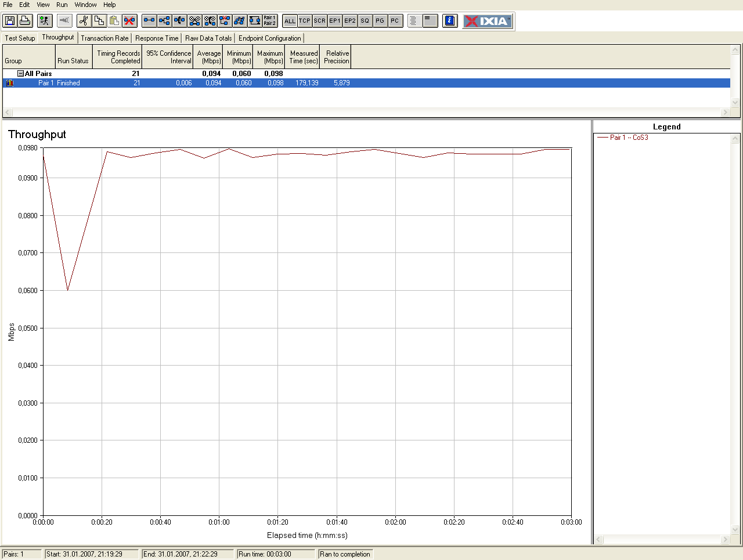743x560 pixels.
Task: Toggle the SCR filter button
Action: click(320, 21)
